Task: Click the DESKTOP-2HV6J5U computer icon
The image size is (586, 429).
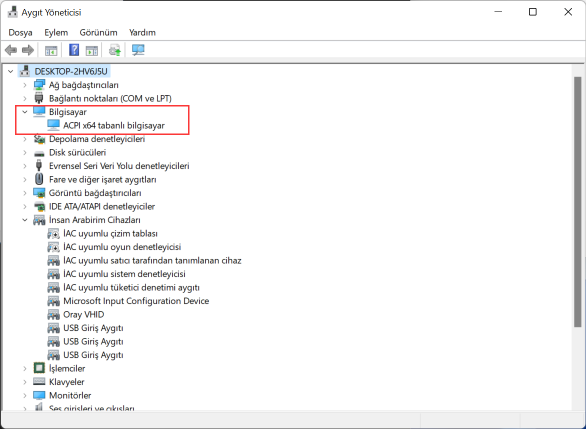Action: [25, 71]
